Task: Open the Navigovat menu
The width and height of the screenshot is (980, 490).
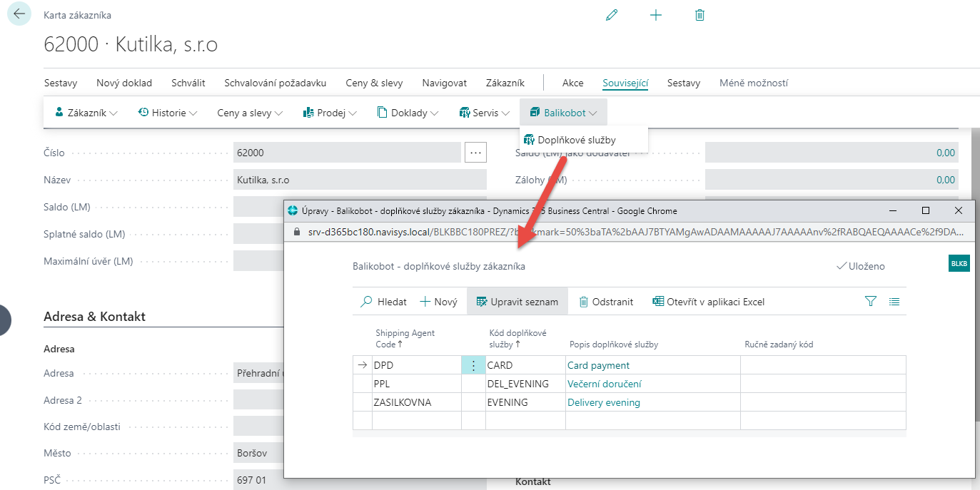Action: [x=444, y=83]
